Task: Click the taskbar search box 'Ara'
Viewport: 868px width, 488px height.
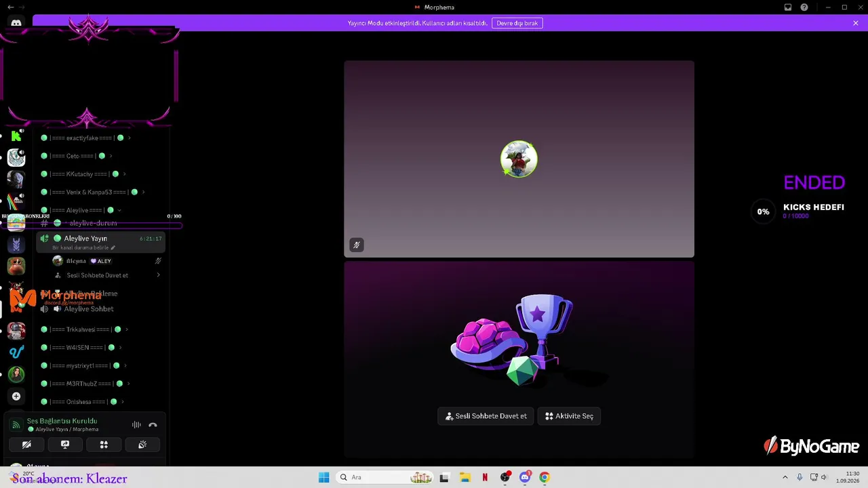Action: coord(385,477)
